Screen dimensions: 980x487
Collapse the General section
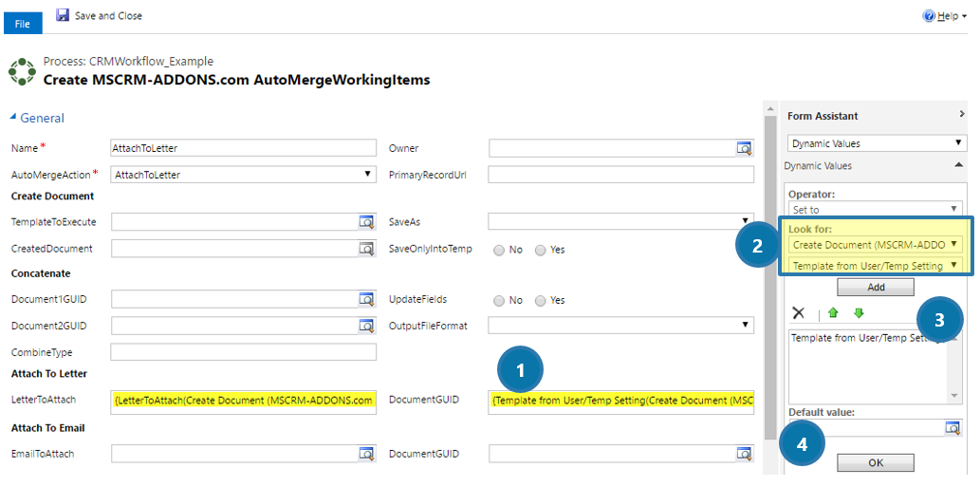13,117
